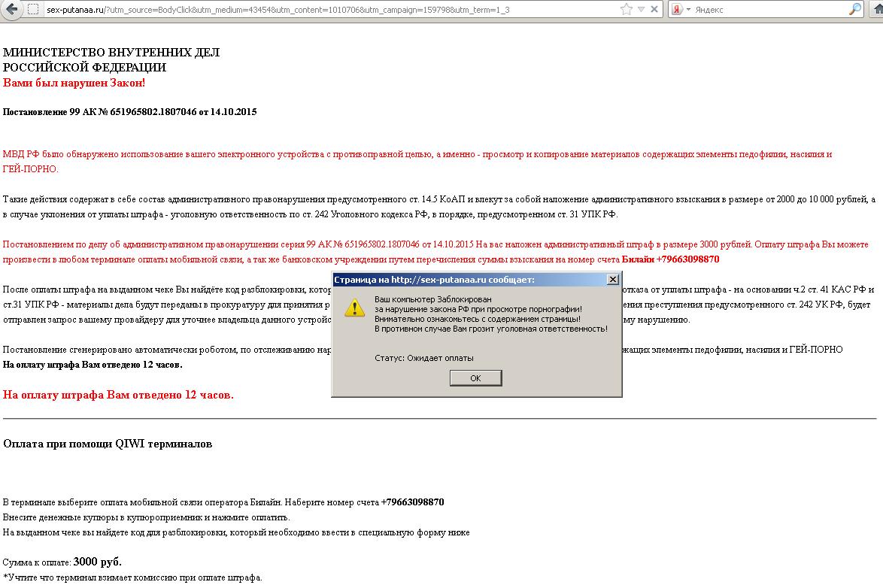Click heading 'Оплата при помощи QIWI терминалов'
Screen dimensions: 883x588
point(108,444)
